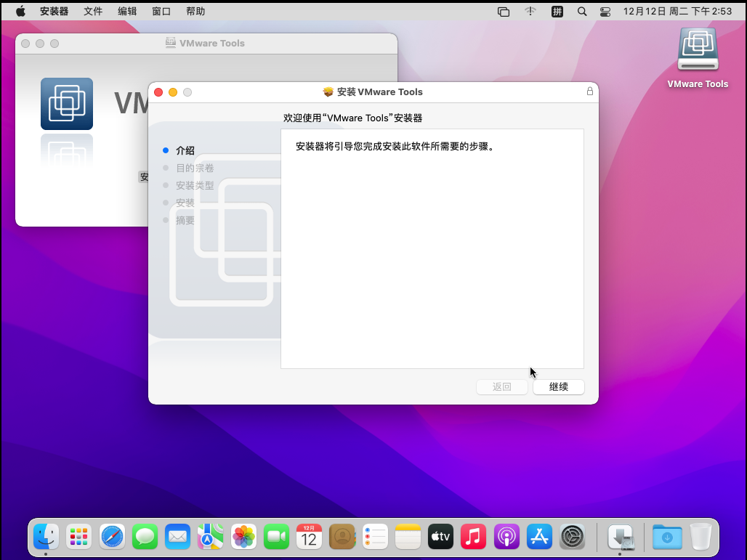747x560 pixels.
Task: Open Mail from the Dock
Action: pyautogui.click(x=178, y=536)
